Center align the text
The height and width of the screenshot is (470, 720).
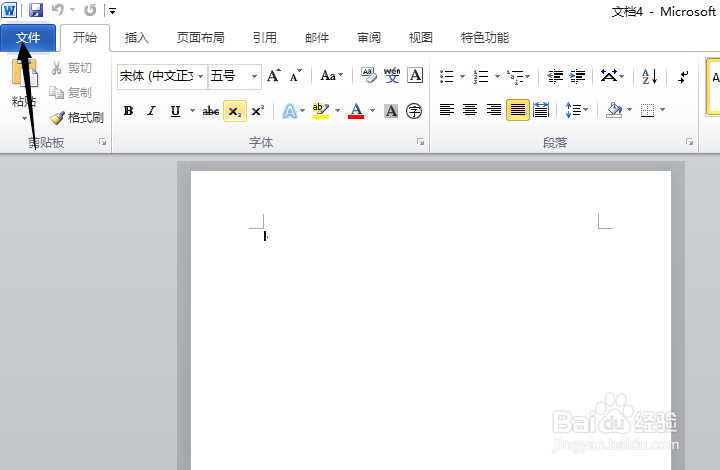(470, 110)
